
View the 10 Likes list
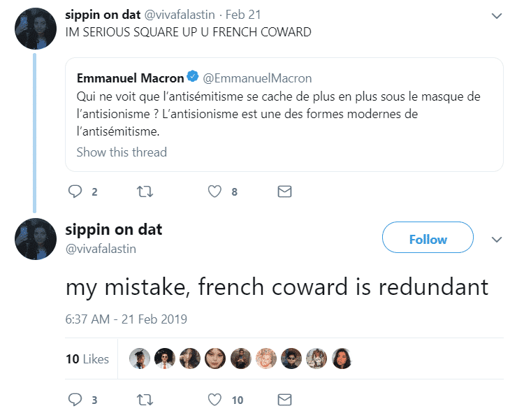tap(87, 359)
